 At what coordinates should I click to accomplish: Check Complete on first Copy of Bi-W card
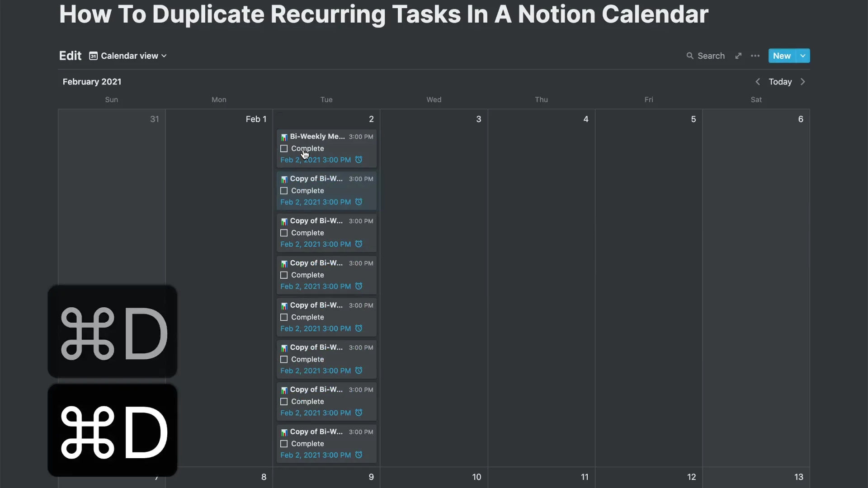284,191
